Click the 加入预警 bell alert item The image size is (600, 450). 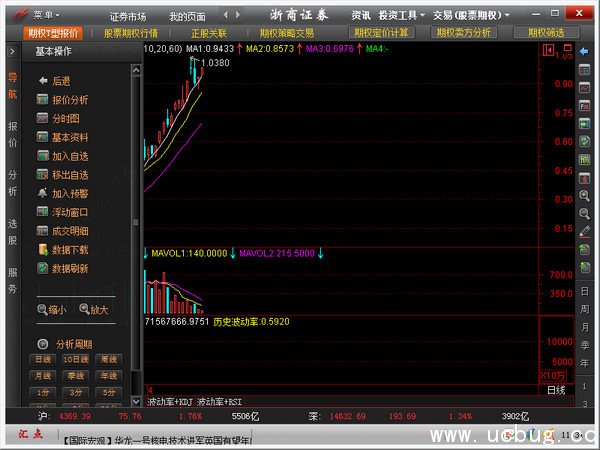62,194
